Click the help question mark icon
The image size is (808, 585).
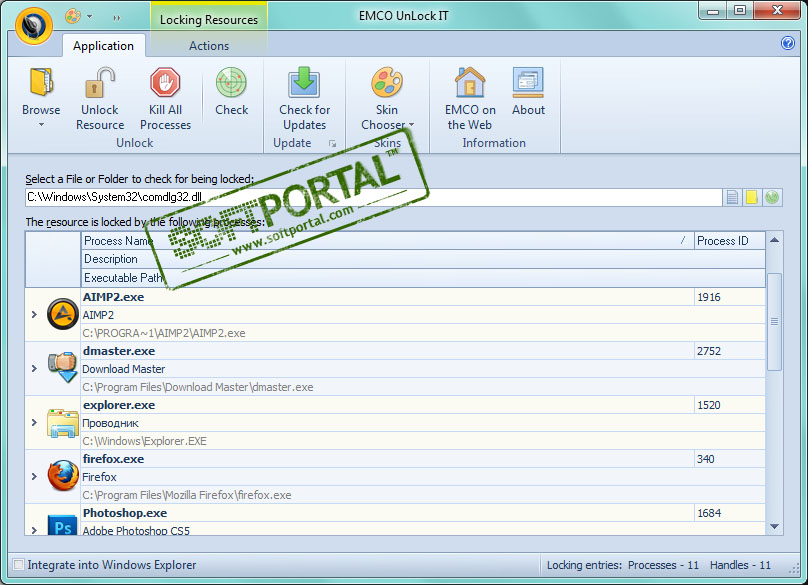pyautogui.click(x=787, y=43)
